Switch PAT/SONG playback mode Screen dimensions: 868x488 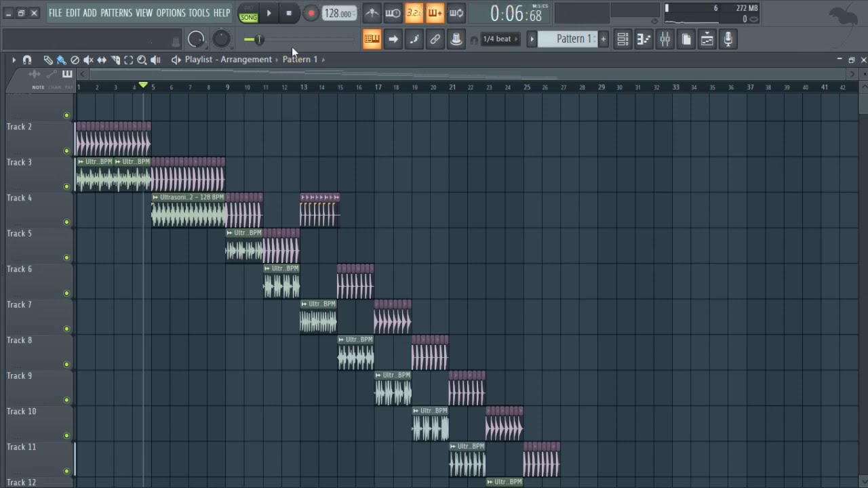(248, 14)
